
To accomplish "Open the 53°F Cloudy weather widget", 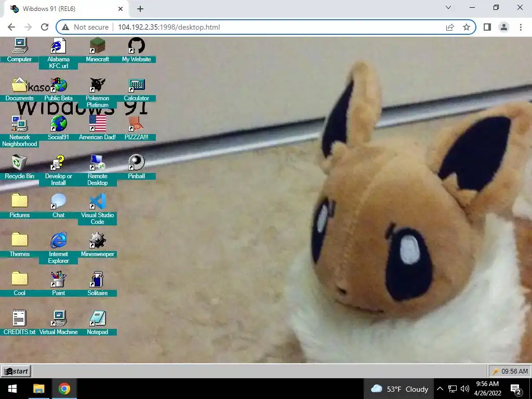I will pyautogui.click(x=400, y=389).
